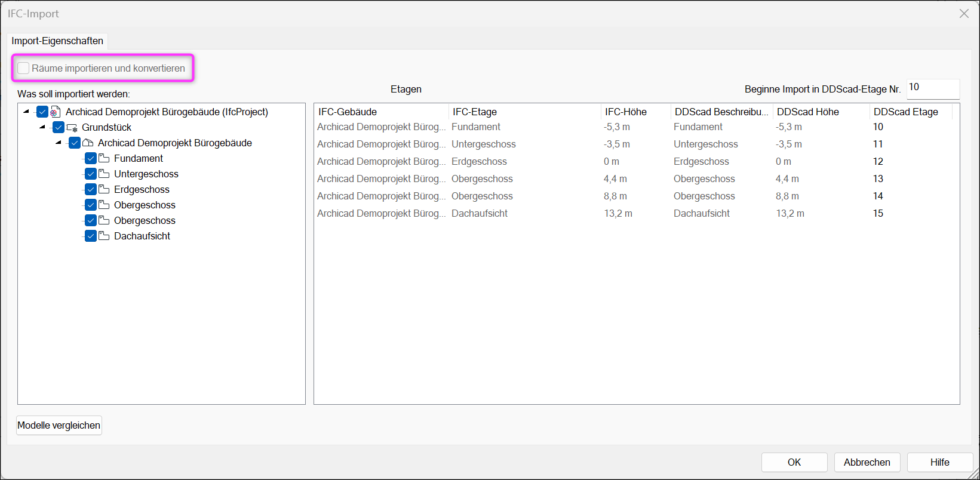This screenshot has height=480, width=980.
Task: Click the DDScad-Etage Nr. input field
Action: pyautogui.click(x=933, y=89)
